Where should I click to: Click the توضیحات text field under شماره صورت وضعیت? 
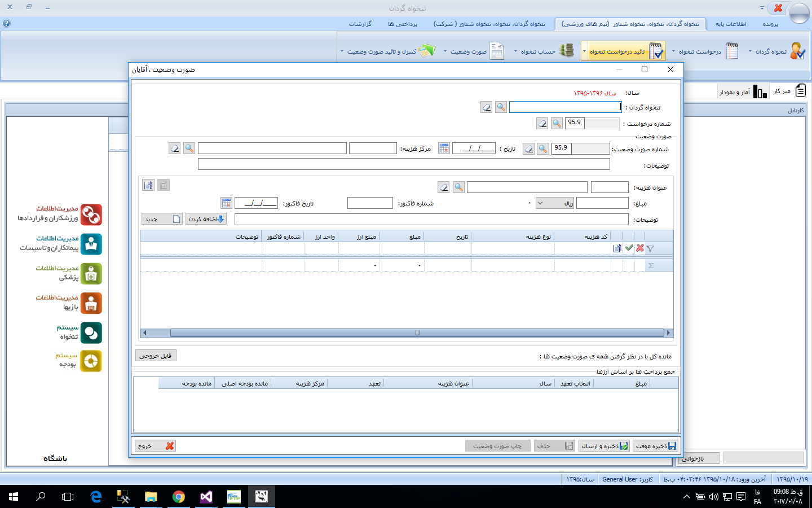[404, 164]
